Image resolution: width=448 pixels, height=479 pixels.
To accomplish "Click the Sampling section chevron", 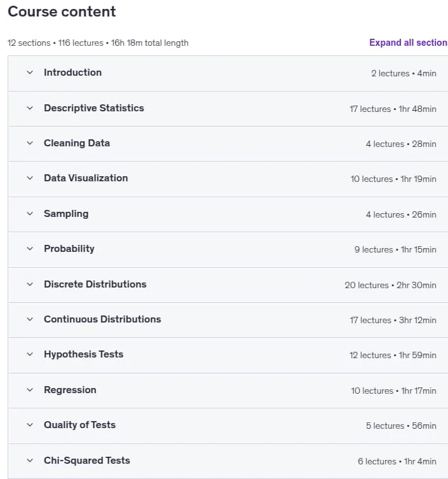I will click(30, 214).
